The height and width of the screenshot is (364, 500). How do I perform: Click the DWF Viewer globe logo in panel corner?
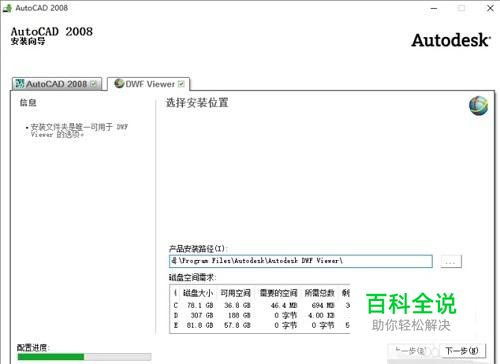click(x=479, y=106)
